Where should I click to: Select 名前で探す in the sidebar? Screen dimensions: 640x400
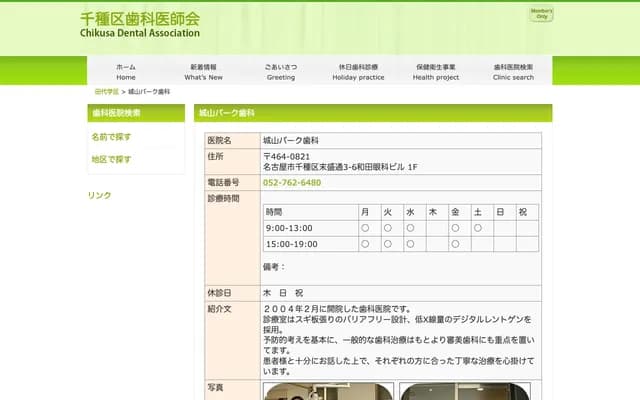pos(111,137)
